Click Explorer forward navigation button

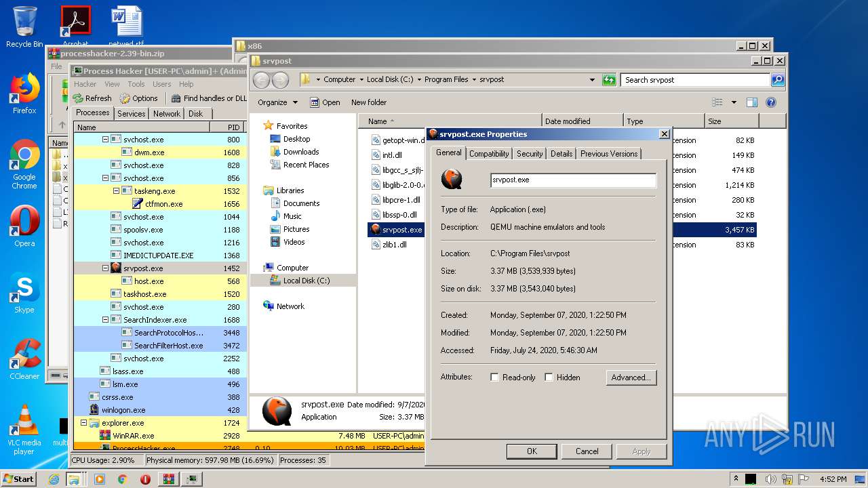[280, 80]
